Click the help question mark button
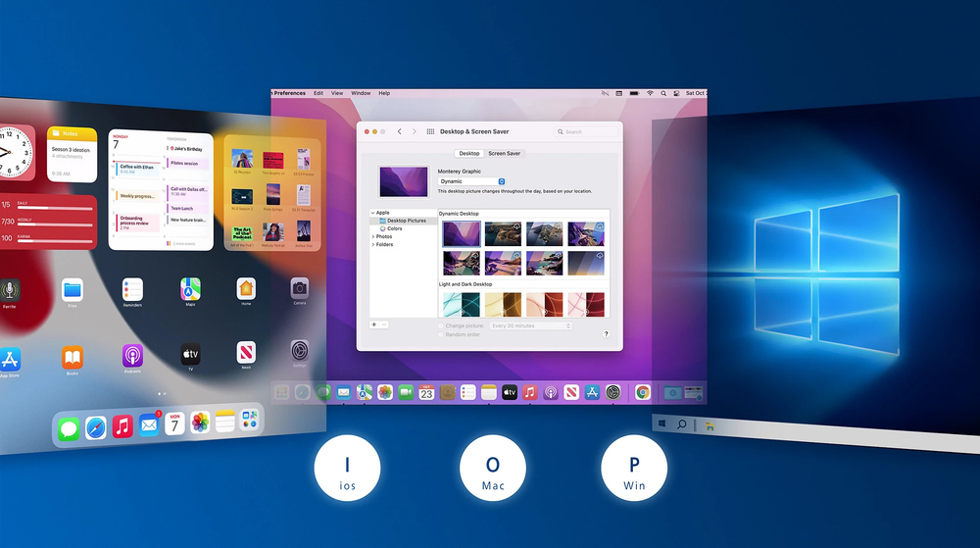The width and height of the screenshot is (980, 548). pos(606,334)
